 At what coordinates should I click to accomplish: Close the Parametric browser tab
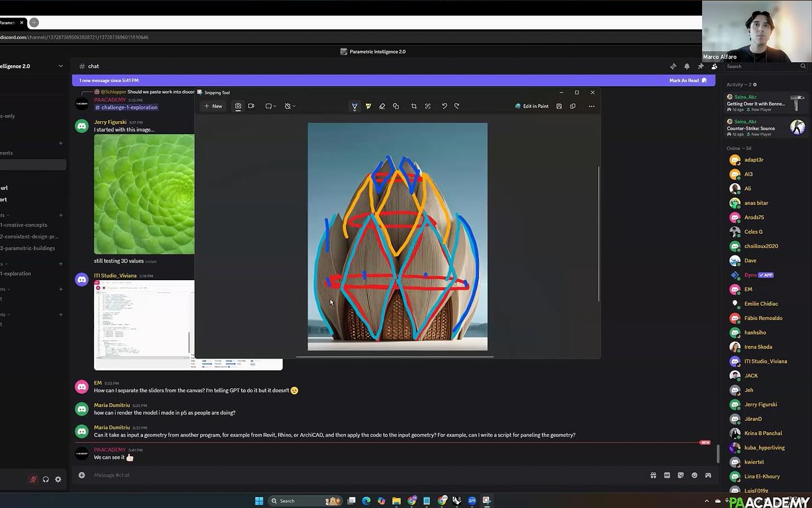coord(22,23)
